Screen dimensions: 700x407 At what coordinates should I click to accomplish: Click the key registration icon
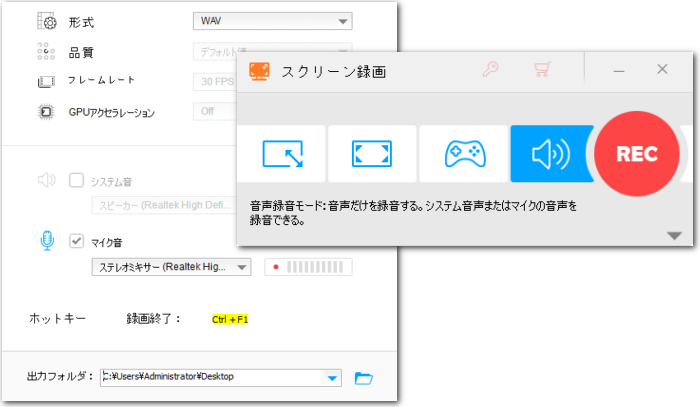491,71
